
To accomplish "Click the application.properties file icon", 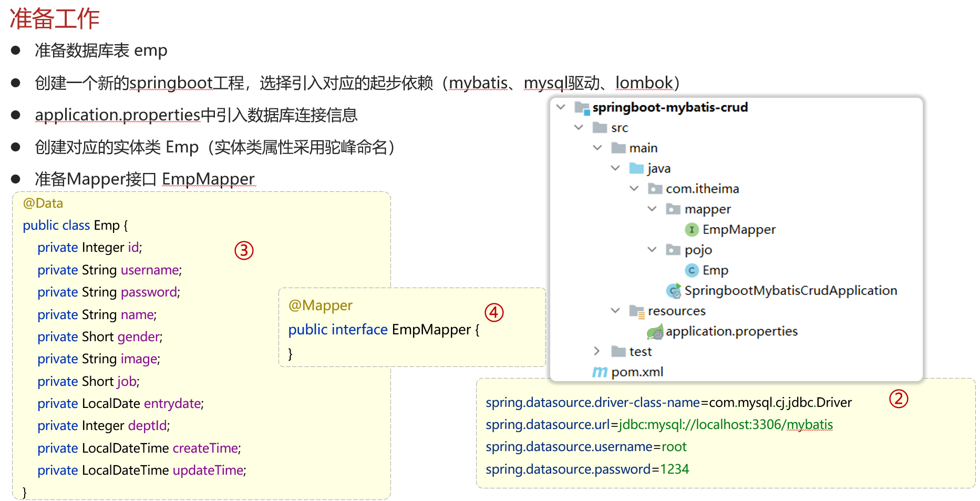I will pos(655,332).
